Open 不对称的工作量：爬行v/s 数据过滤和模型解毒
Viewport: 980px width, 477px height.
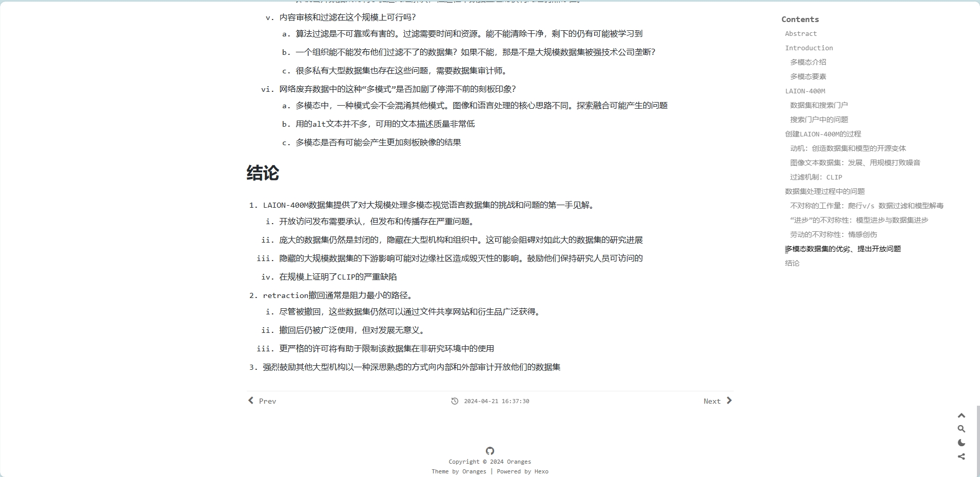pos(867,206)
